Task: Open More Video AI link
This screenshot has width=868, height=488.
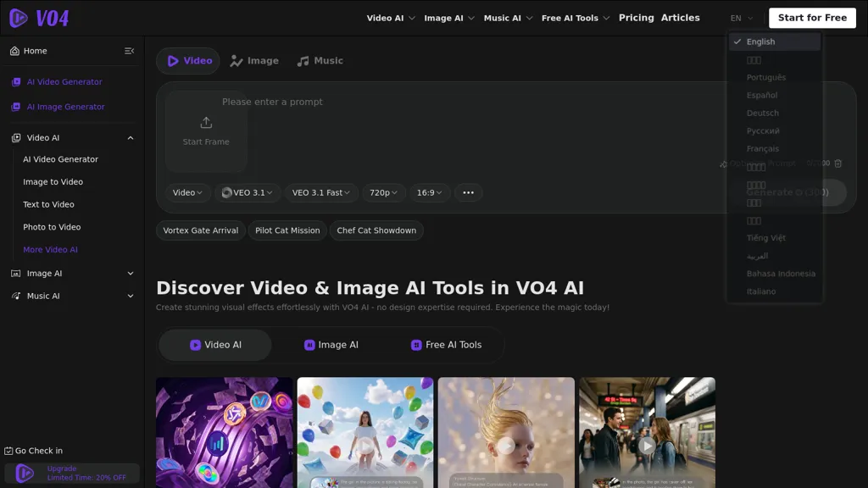Action: pyautogui.click(x=50, y=250)
